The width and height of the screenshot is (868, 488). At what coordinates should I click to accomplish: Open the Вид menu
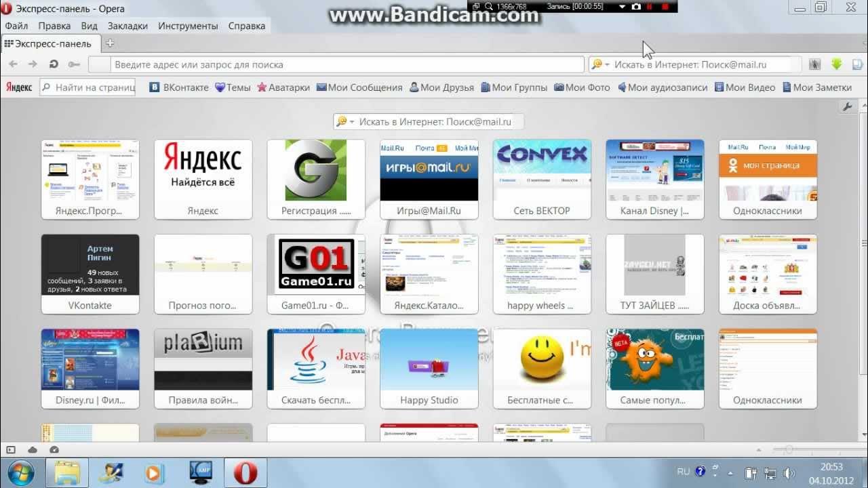[x=90, y=26]
